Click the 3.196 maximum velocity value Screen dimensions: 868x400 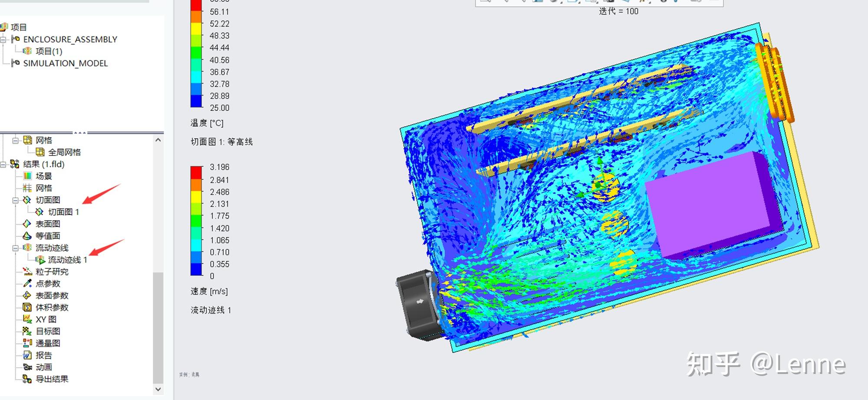tap(220, 167)
